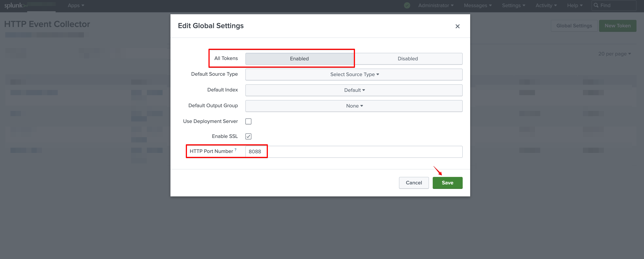Click the help question mark beside HTTP Port Number

pos(235,150)
